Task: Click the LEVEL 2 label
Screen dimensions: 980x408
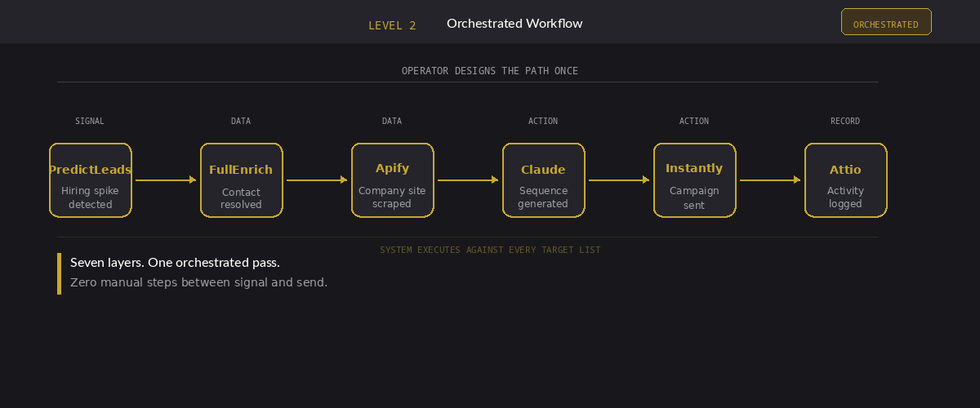Action: pyautogui.click(x=392, y=25)
